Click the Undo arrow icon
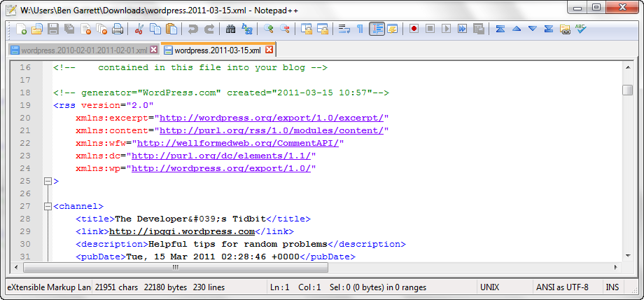644x300 pixels. tap(192, 29)
